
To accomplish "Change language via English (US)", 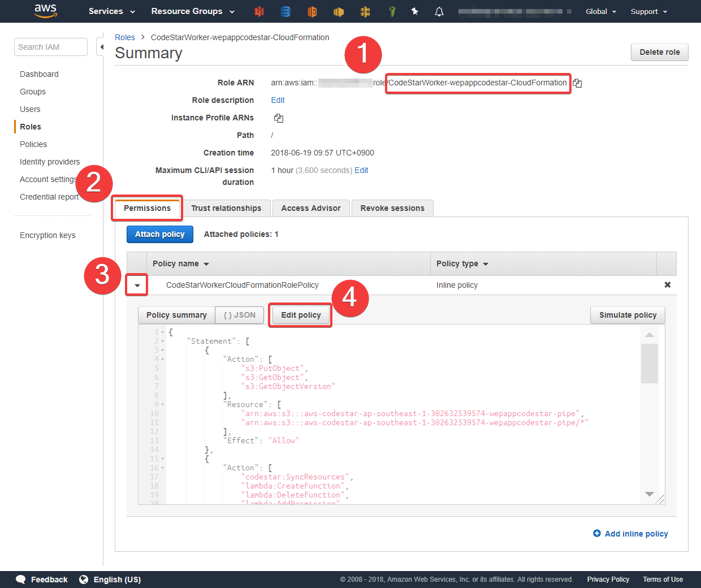I will click(117, 580).
